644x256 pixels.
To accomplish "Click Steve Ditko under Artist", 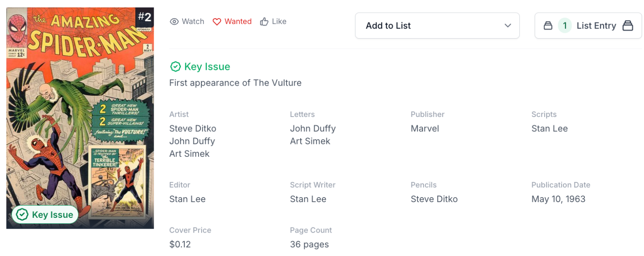I will point(193,129).
